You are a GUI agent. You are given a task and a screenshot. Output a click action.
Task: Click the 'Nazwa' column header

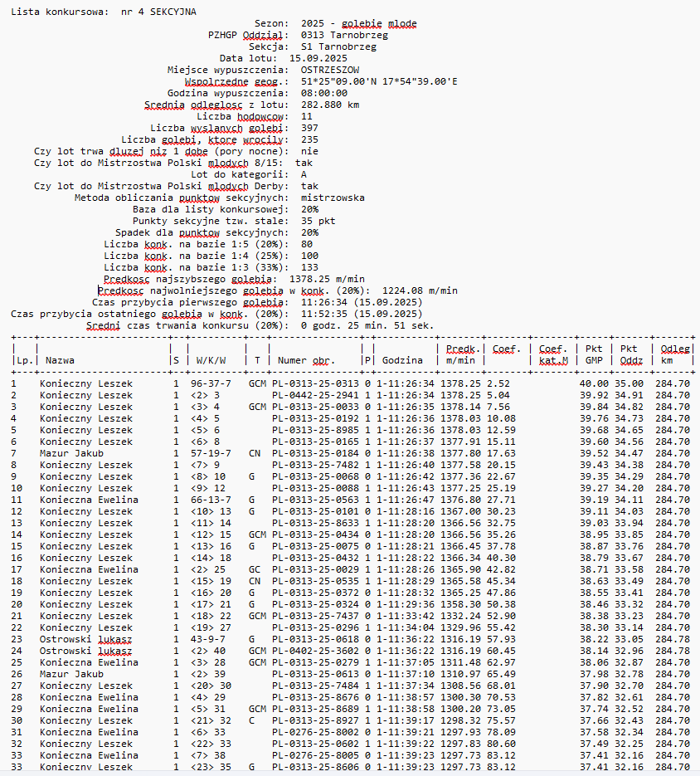coord(60,360)
